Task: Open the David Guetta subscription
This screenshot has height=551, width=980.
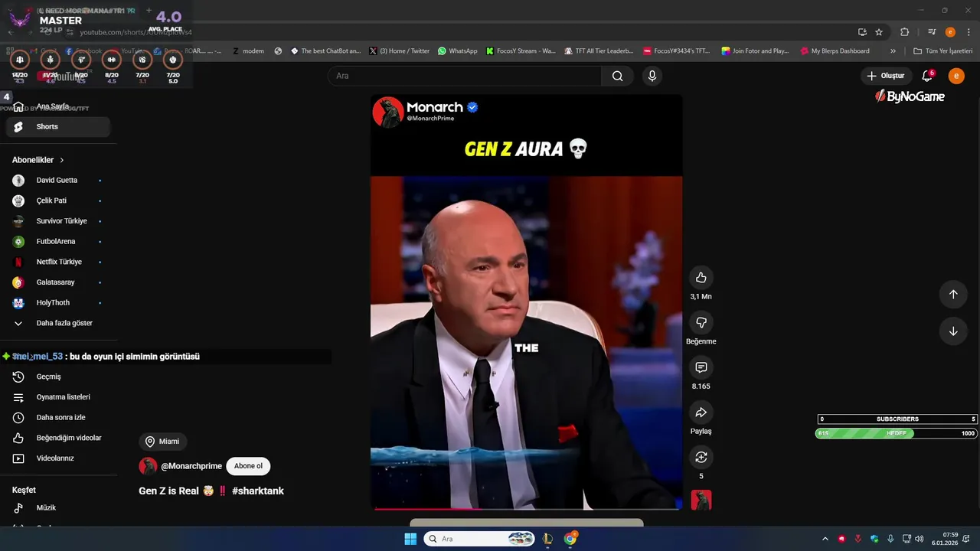Action: tap(58, 181)
